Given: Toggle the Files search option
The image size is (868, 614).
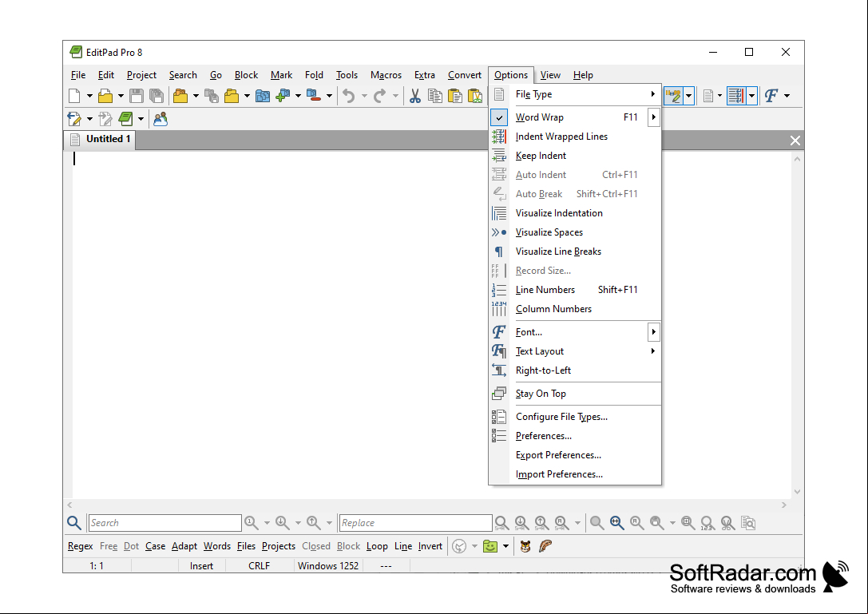Looking at the screenshot, I should 246,546.
